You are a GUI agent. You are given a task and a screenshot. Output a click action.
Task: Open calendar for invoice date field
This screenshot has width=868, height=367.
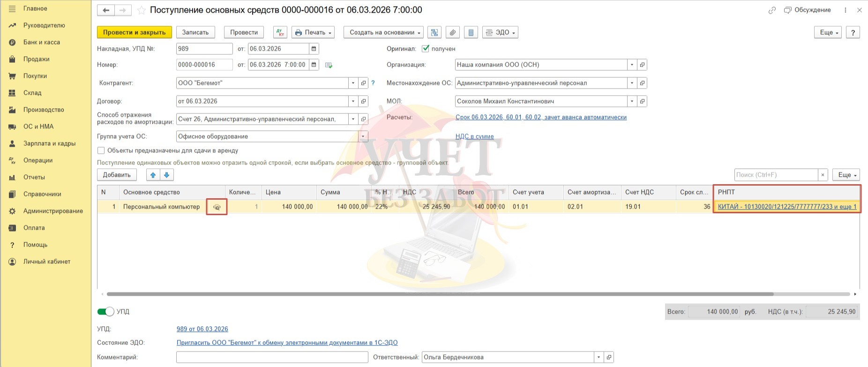tap(314, 49)
